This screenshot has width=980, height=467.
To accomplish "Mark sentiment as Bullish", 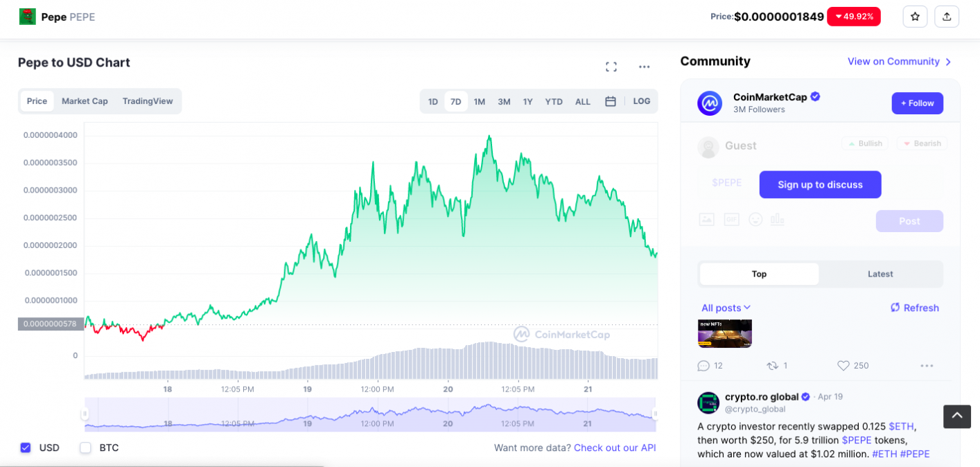I will pos(865,143).
